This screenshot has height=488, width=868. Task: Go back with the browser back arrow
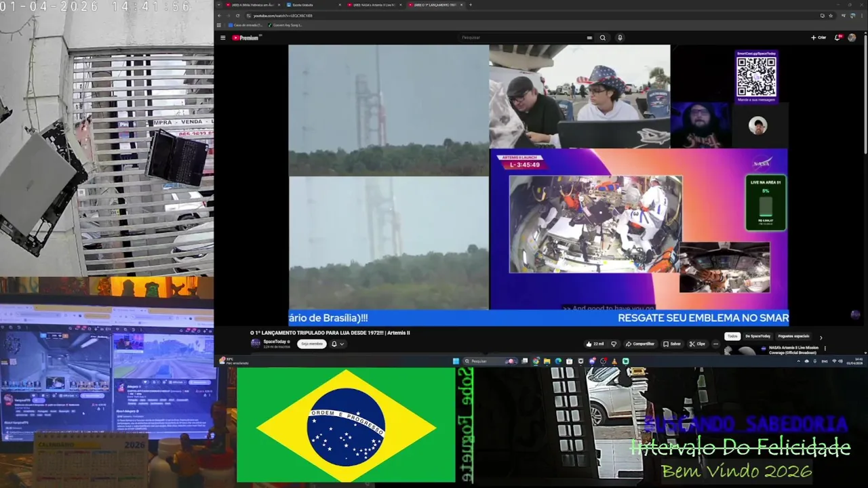click(x=220, y=16)
